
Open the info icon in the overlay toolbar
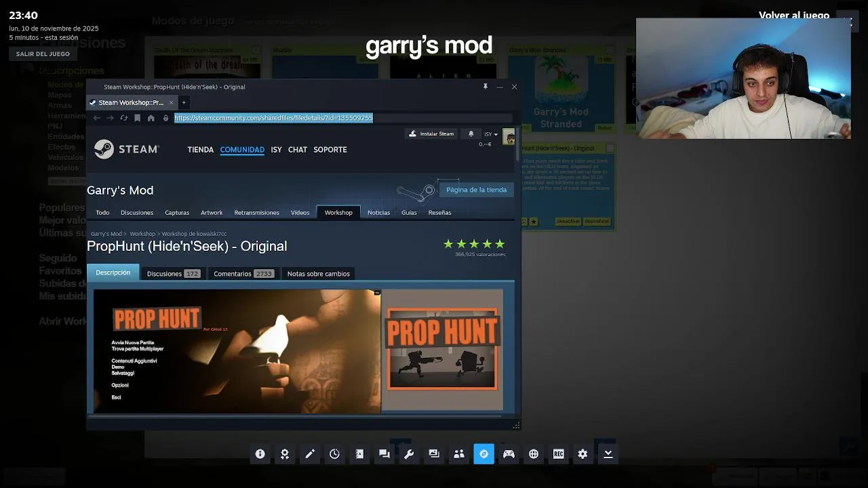(260, 454)
